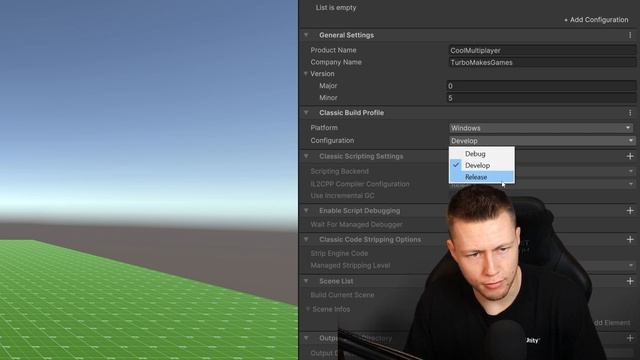
Task: Collapse the Version foldout
Action: [306, 74]
